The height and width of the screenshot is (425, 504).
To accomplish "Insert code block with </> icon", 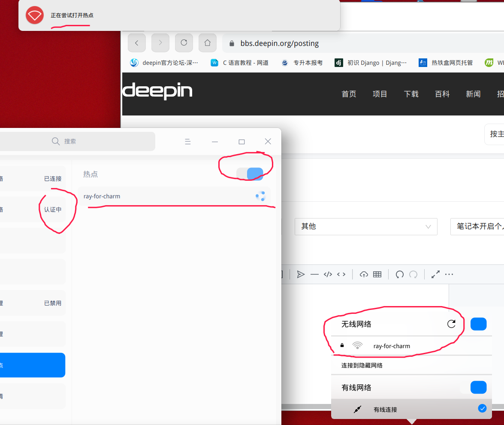I will (x=328, y=274).
